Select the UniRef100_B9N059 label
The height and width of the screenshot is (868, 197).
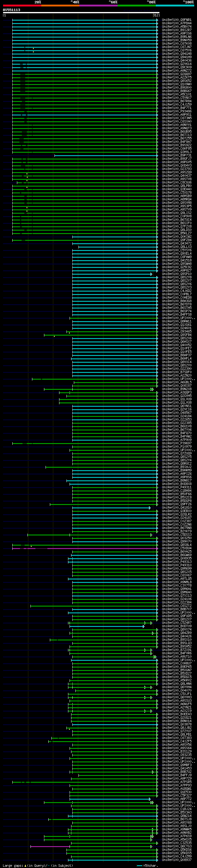pyautogui.click(x=177, y=40)
